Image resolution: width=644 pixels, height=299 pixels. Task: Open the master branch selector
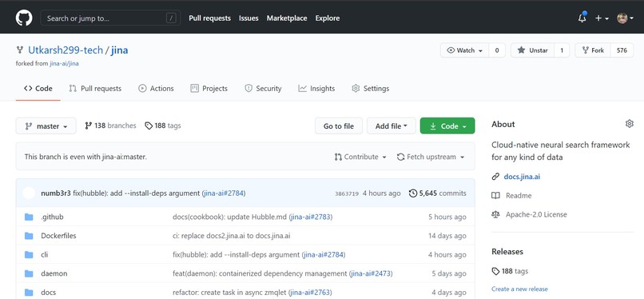pos(46,126)
